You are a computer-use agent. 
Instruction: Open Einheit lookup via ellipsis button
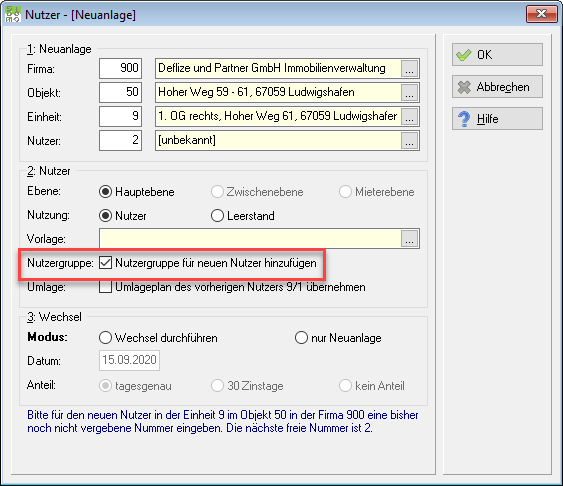click(x=409, y=117)
